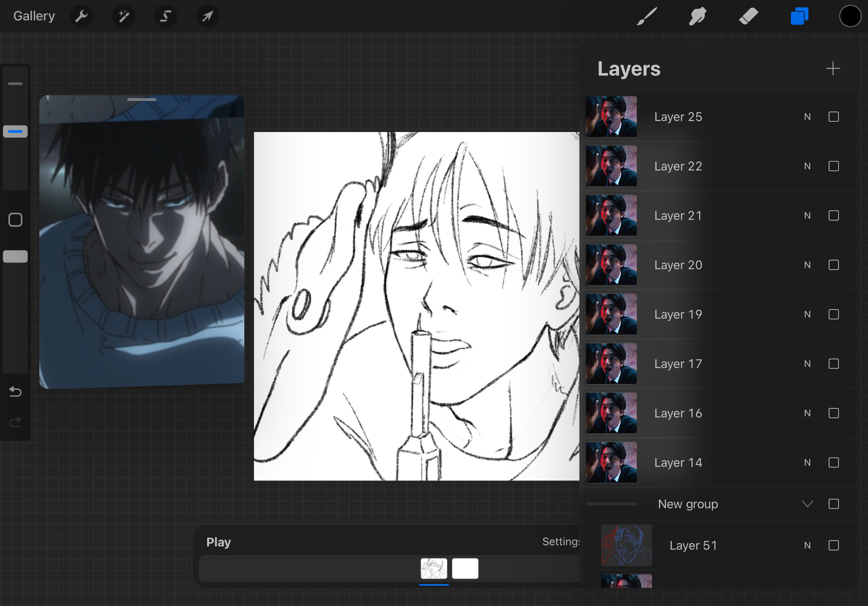868x606 pixels.
Task: Redo the last action
Action: (x=15, y=422)
